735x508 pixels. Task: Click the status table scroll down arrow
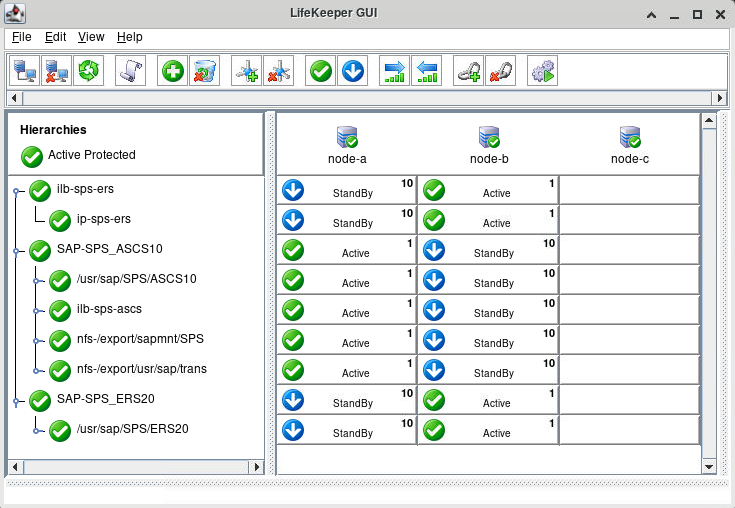pyautogui.click(x=709, y=467)
